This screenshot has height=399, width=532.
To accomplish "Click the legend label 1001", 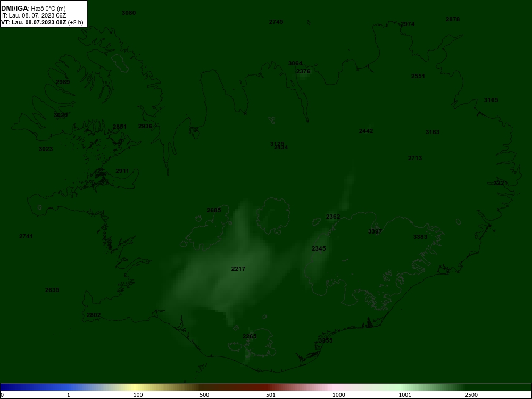I will point(405,395).
